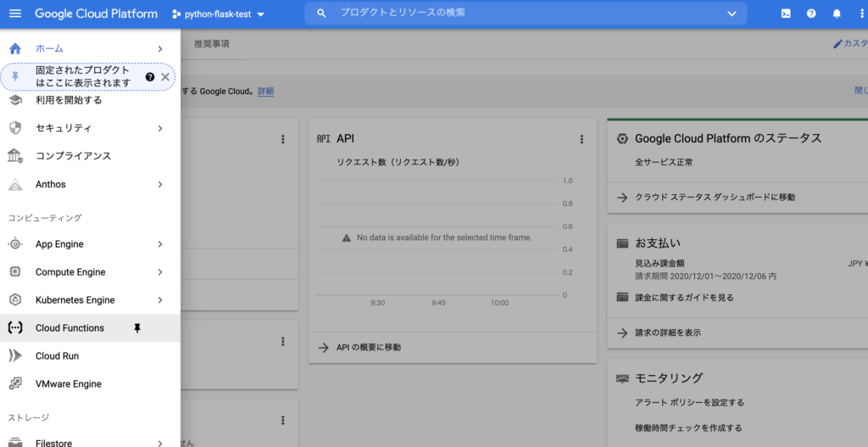The width and height of the screenshot is (868, 447).
Task: Click 稼働時間チェックを作成する link
Action: [688, 427]
